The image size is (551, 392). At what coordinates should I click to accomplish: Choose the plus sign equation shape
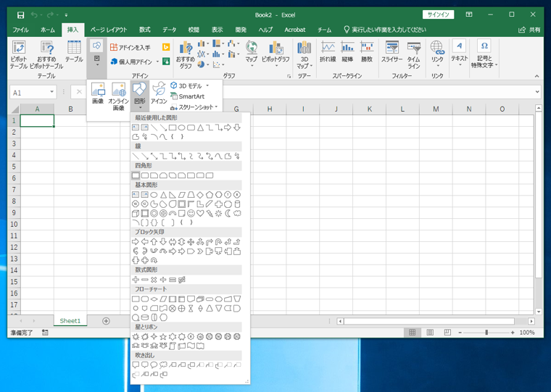(x=136, y=280)
